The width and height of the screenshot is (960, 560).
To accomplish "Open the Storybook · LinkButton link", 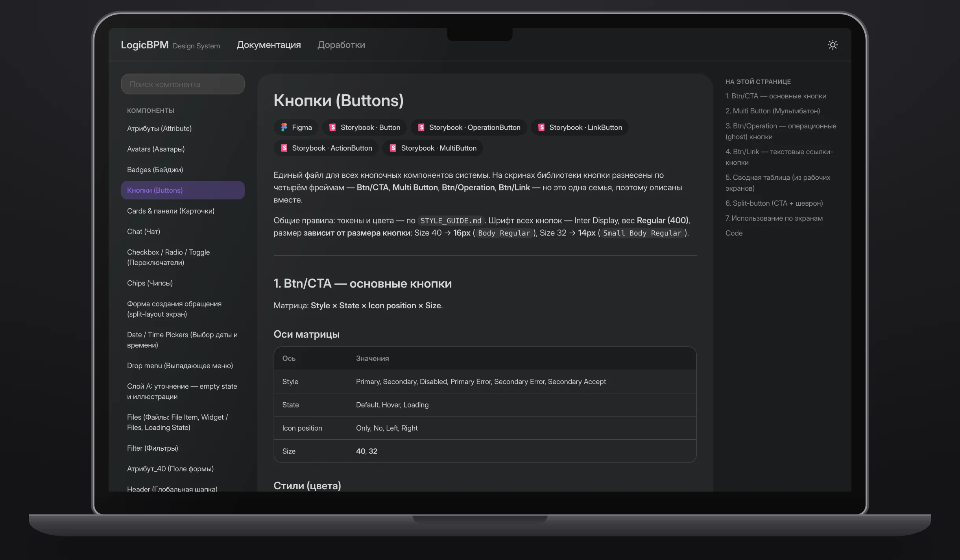I will click(x=580, y=127).
